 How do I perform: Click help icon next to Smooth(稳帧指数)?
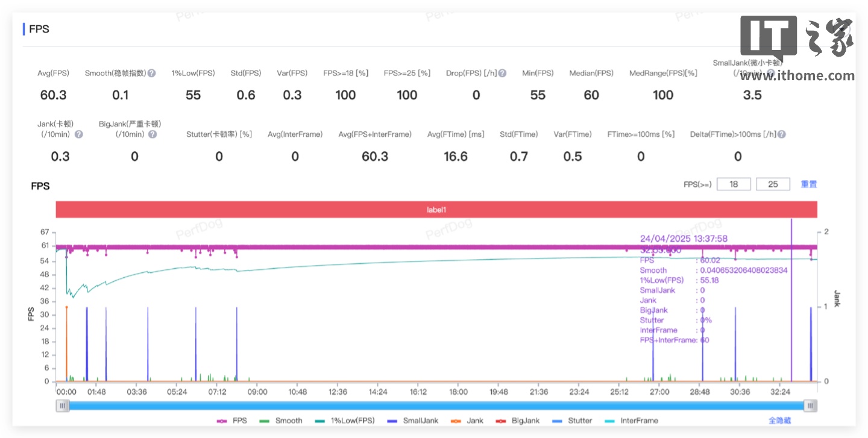click(152, 73)
